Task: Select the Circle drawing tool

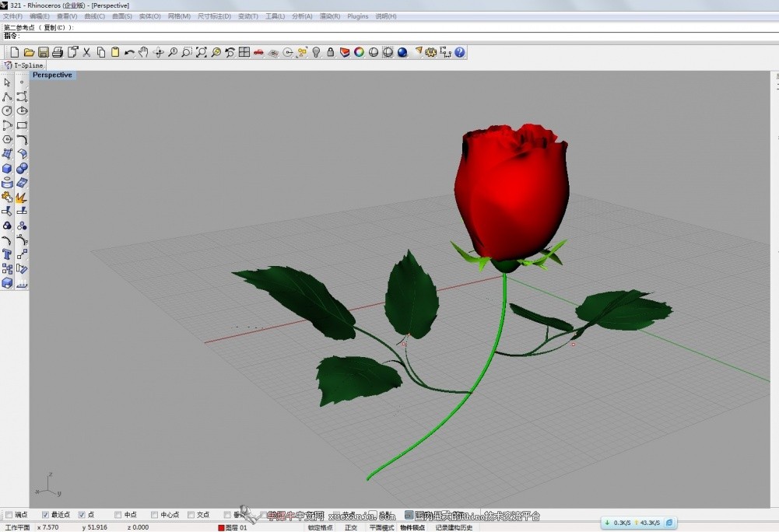Action: click(7, 110)
